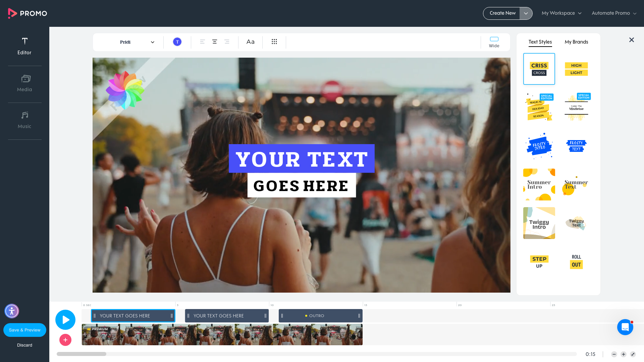The height and width of the screenshot is (362, 644).
Task: Select the Magical Holiday Season style
Action: pyautogui.click(x=539, y=107)
